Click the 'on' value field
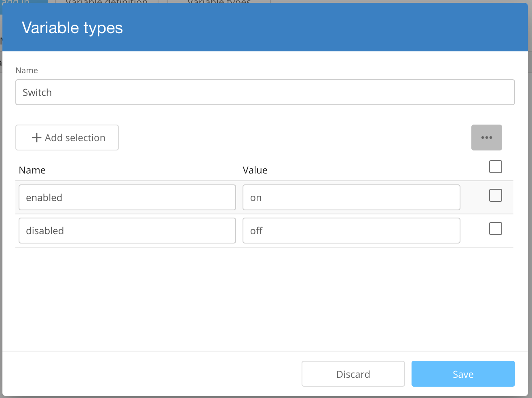This screenshot has height=398, width=532. [351, 197]
